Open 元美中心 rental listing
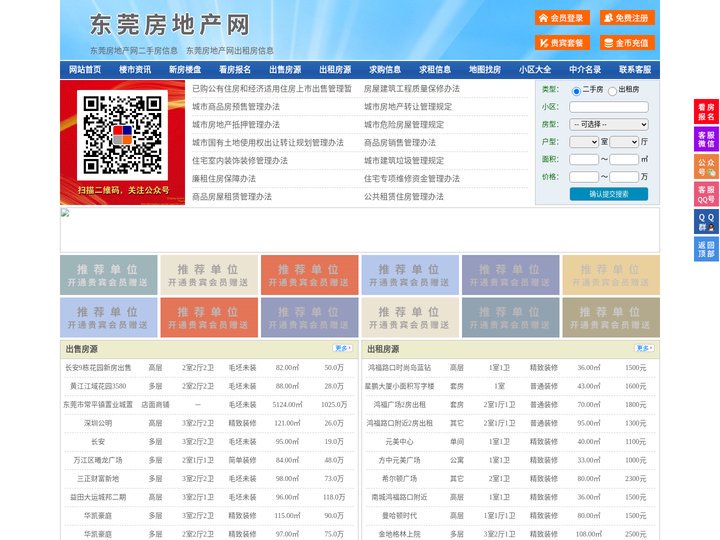The width and height of the screenshot is (720, 540). (399, 442)
